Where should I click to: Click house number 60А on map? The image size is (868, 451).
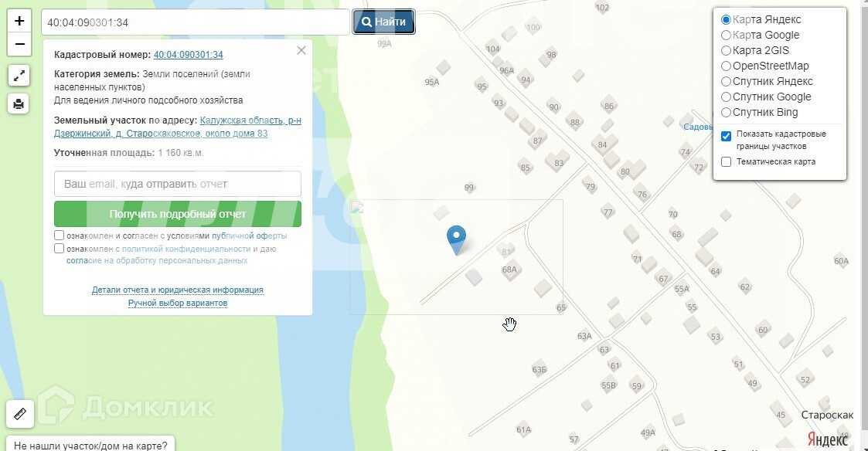click(x=841, y=261)
